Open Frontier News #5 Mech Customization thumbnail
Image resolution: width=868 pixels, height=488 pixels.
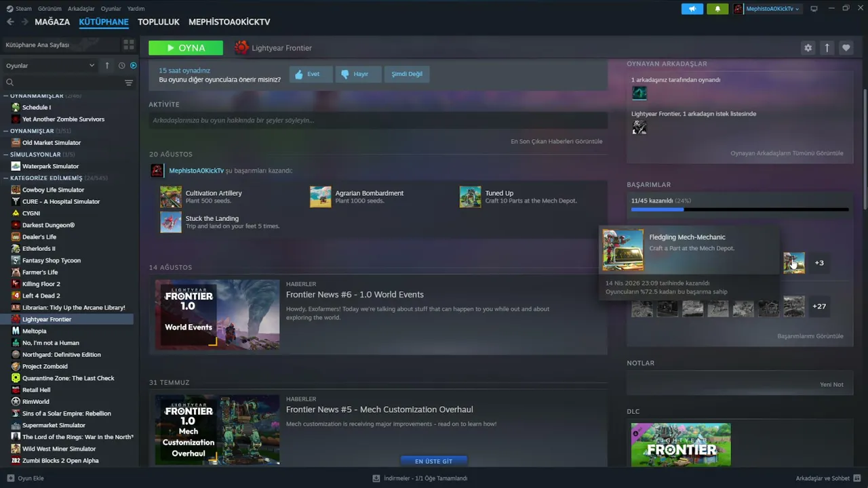click(217, 430)
